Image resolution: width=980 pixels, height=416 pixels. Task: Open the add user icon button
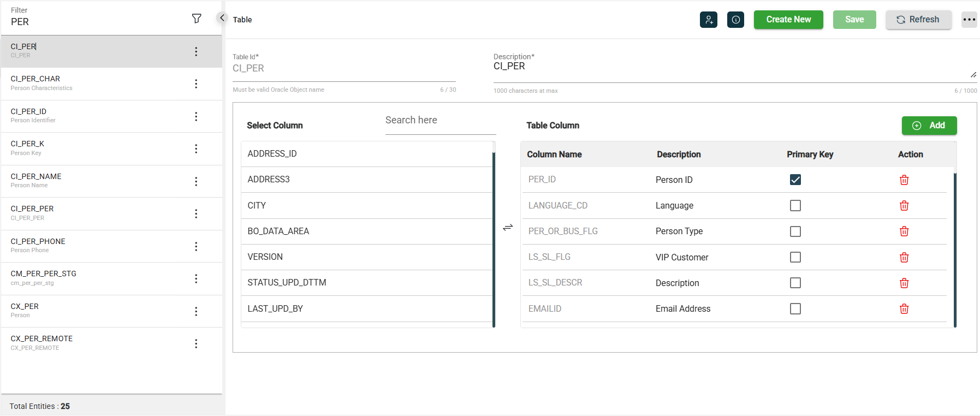[708, 20]
